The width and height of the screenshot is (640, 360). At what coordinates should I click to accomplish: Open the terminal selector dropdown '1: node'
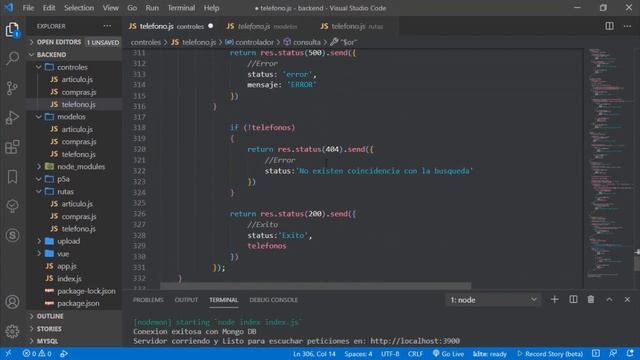(x=493, y=300)
